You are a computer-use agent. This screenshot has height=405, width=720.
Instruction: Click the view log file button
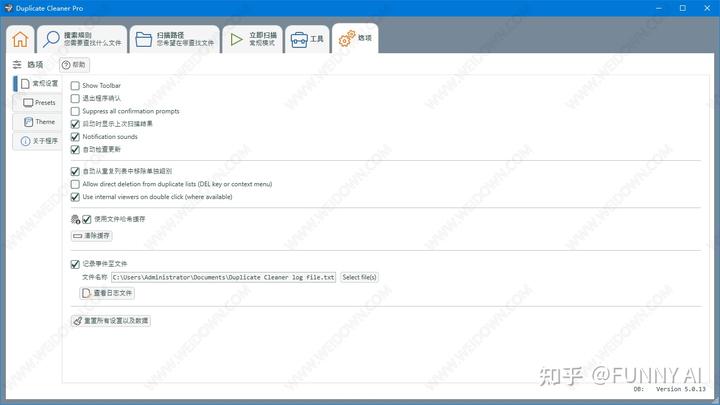(107, 293)
